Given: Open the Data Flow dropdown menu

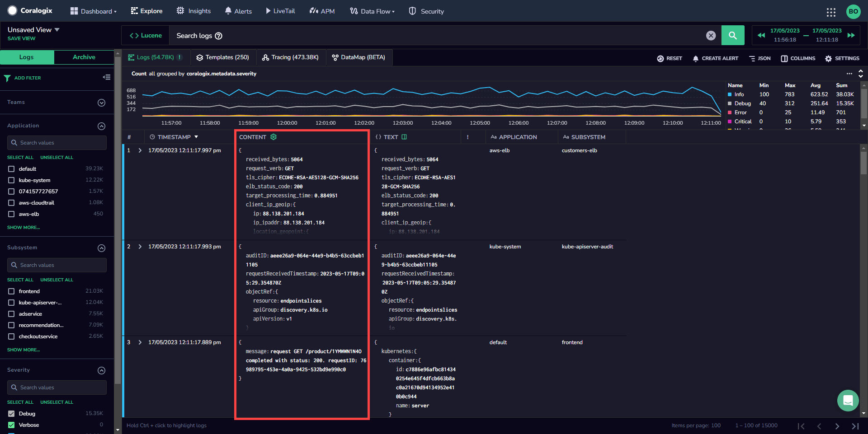Looking at the screenshot, I should pos(372,11).
